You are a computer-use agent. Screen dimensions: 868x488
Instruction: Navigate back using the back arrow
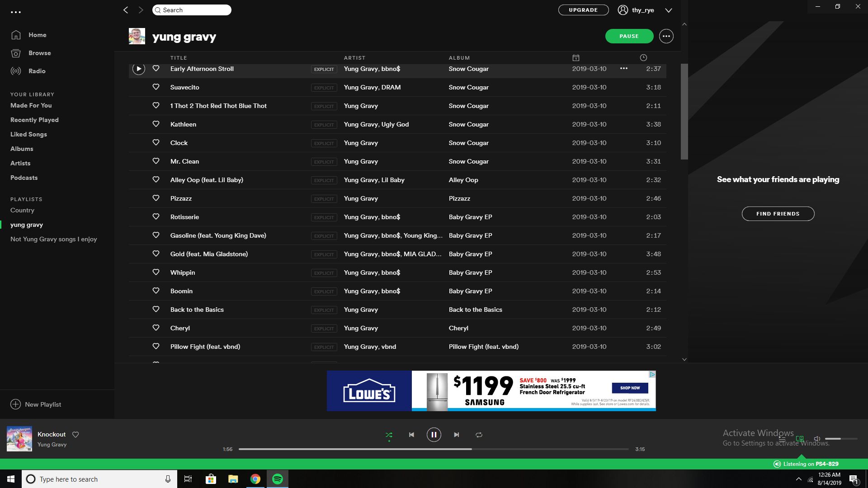126,9
